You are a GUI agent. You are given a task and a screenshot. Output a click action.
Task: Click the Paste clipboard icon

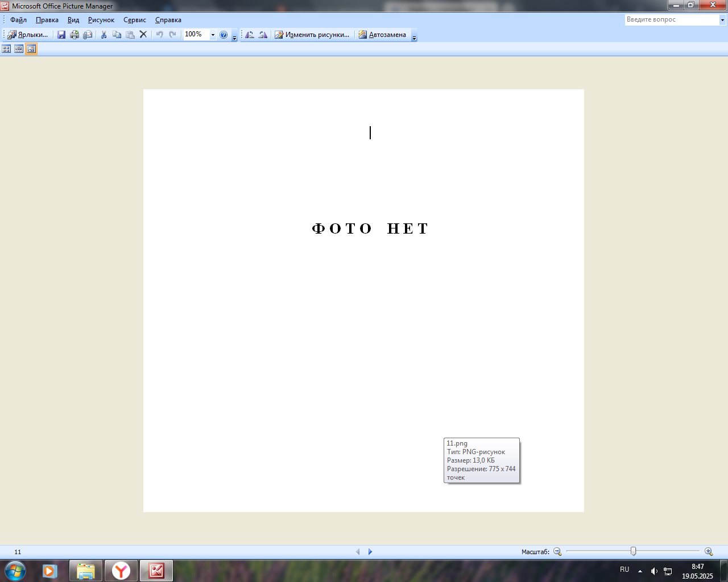click(130, 35)
